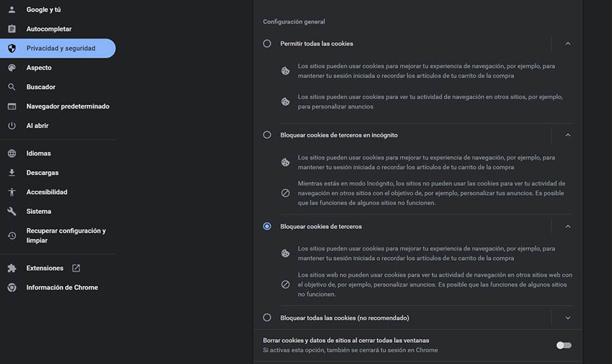Click the Descargas download icon

click(x=12, y=172)
